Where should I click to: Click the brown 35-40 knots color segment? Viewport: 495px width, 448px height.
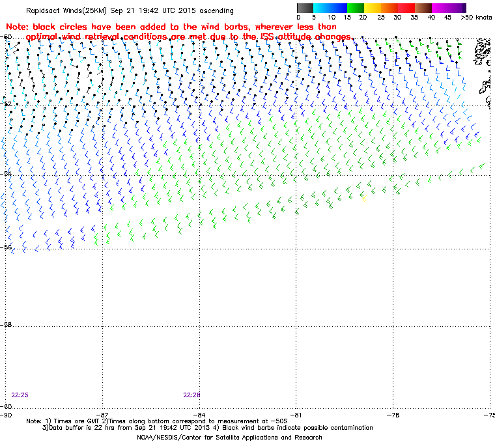tap(423, 8)
